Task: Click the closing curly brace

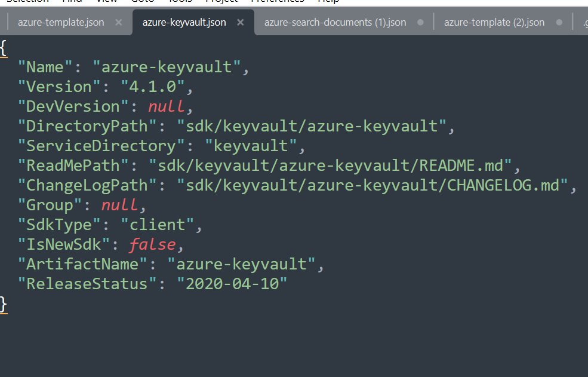Action: (x=4, y=304)
